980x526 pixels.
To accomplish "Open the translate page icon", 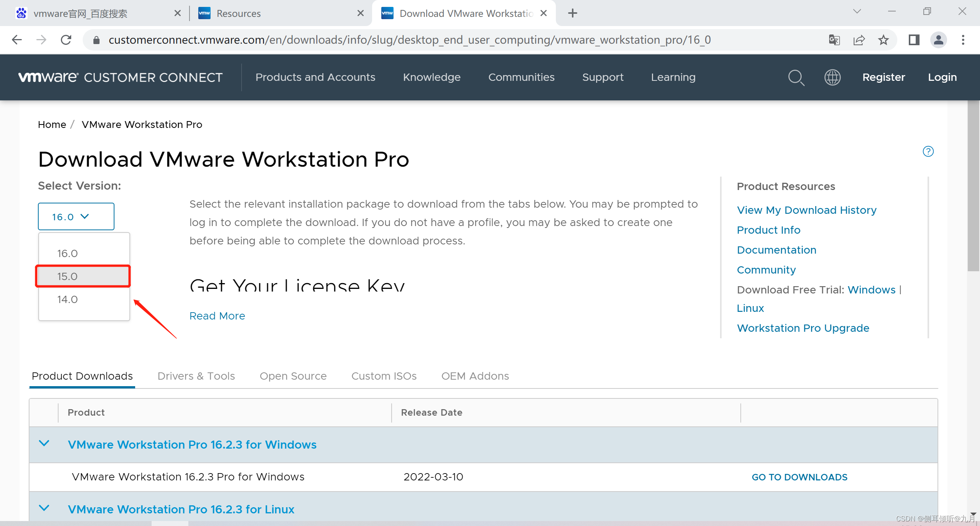I will pos(834,40).
